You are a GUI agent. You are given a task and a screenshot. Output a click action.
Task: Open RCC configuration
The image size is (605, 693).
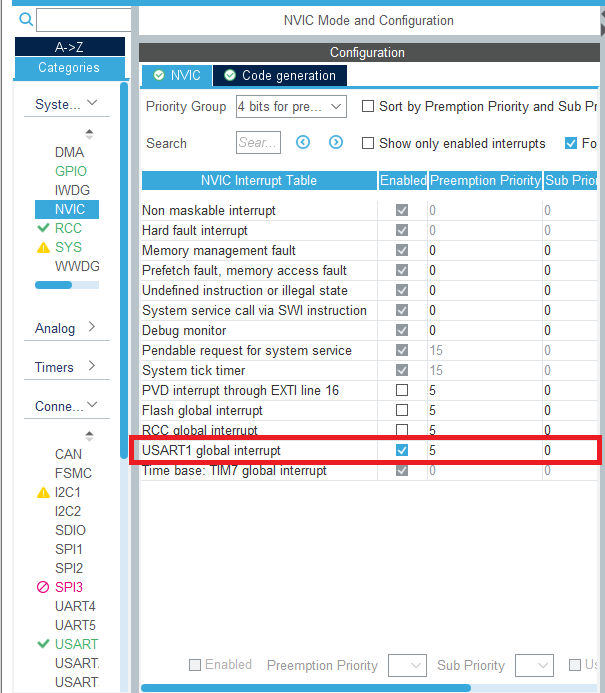click(68, 228)
